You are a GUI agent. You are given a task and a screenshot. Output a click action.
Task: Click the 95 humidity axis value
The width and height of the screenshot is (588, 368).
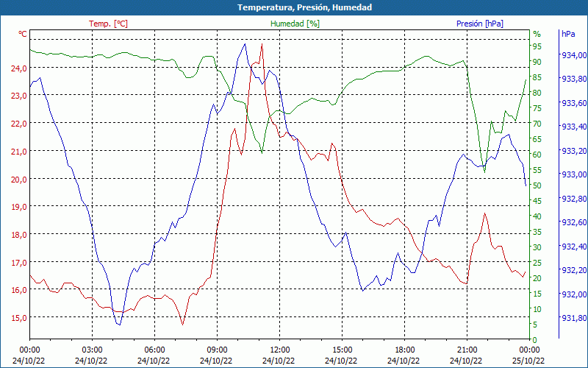click(537, 46)
